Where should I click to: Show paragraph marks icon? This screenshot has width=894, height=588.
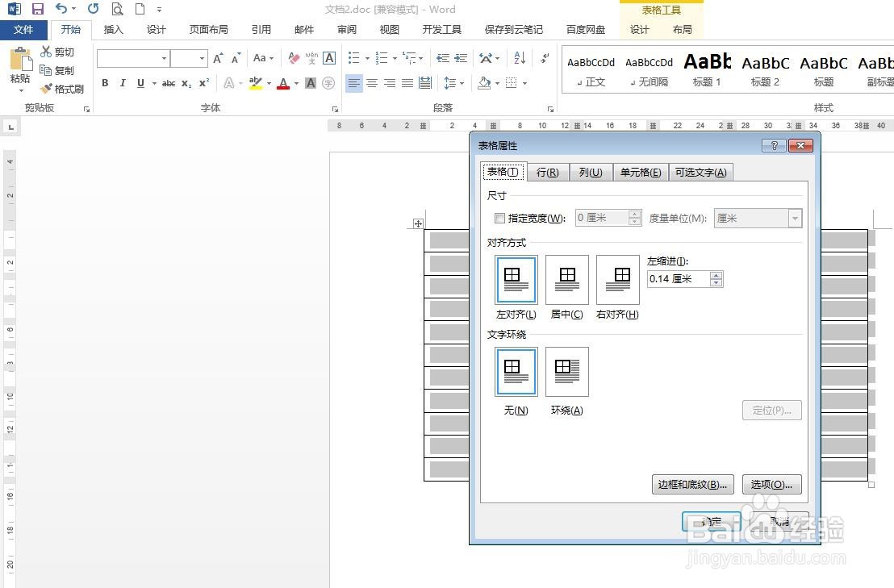(x=545, y=58)
